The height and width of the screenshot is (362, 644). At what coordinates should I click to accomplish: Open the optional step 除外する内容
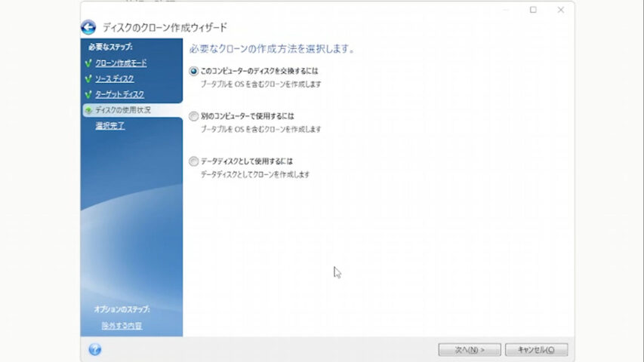(122, 326)
